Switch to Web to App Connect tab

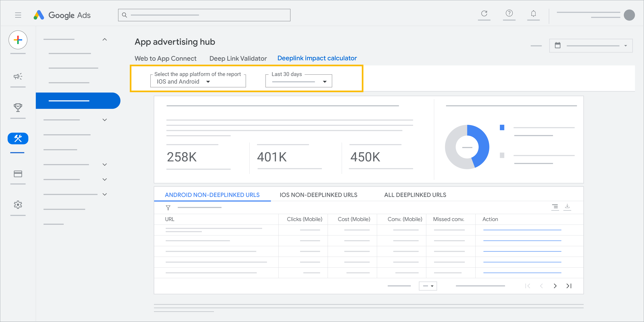[166, 58]
